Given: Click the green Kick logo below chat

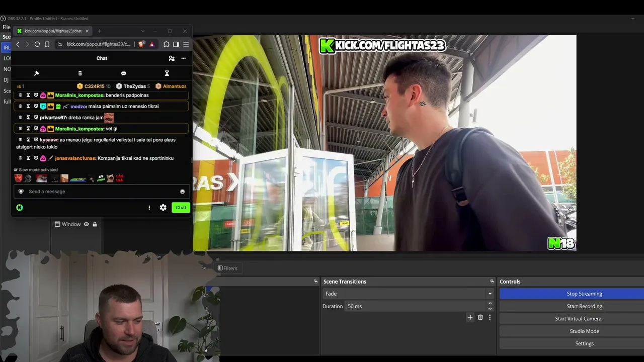Looking at the screenshot, I should coord(20,208).
